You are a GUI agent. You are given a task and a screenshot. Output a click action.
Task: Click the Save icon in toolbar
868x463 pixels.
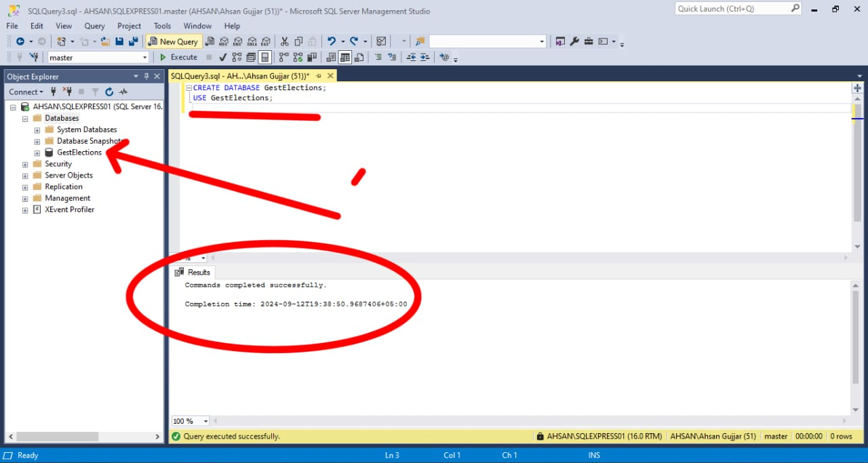point(119,41)
